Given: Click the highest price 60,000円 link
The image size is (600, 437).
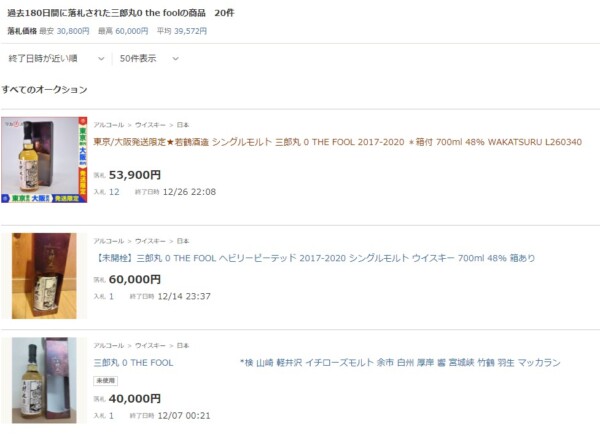Looking at the screenshot, I should tap(132, 31).
